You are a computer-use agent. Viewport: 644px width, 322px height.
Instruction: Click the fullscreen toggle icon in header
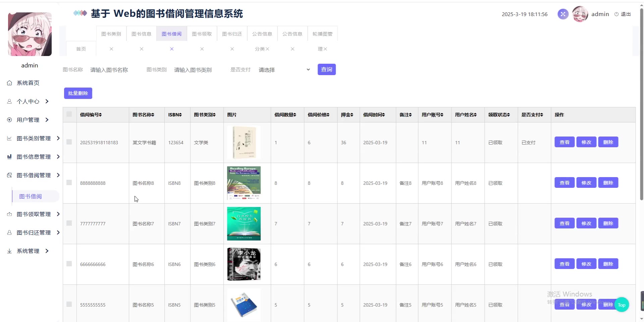563,14
